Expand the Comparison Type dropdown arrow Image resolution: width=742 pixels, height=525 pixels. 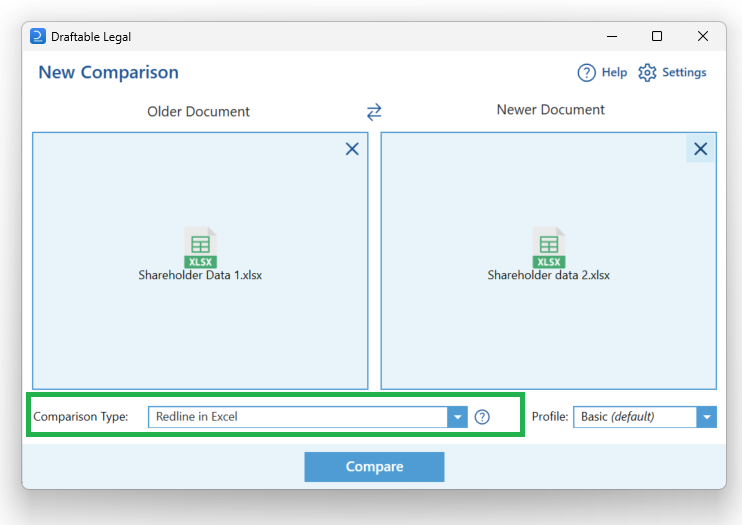coord(457,417)
